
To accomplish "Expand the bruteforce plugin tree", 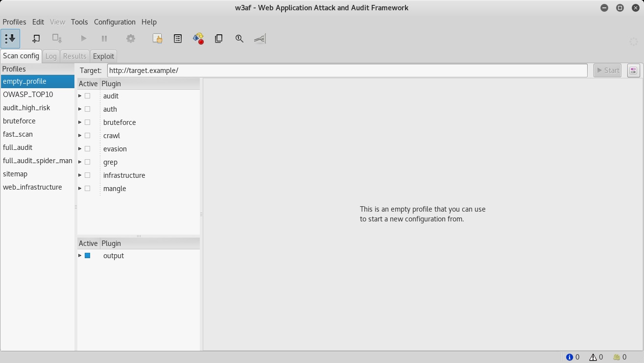I will coord(80,122).
